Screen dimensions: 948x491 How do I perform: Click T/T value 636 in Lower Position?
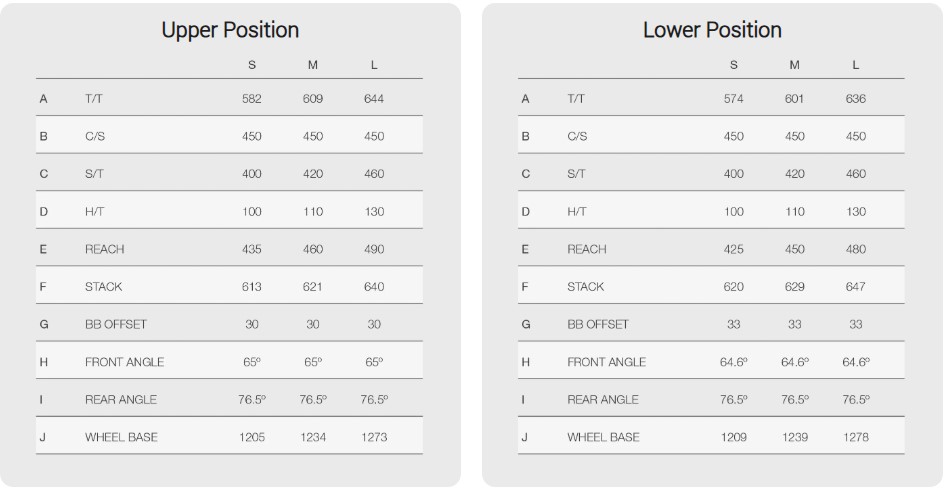(856, 99)
